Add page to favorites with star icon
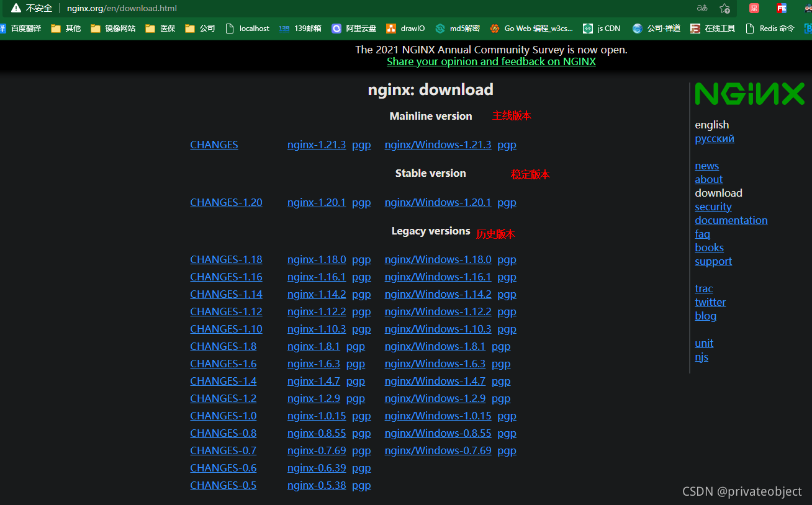 coord(724,8)
